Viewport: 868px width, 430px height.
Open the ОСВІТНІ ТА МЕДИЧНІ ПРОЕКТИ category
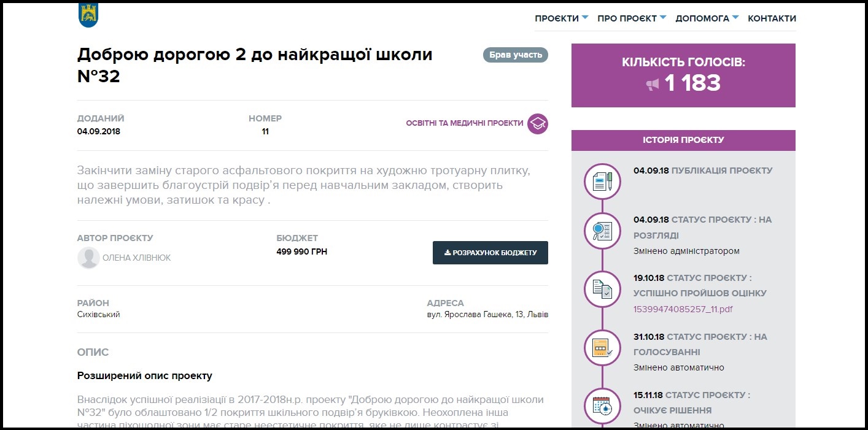[x=465, y=123]
